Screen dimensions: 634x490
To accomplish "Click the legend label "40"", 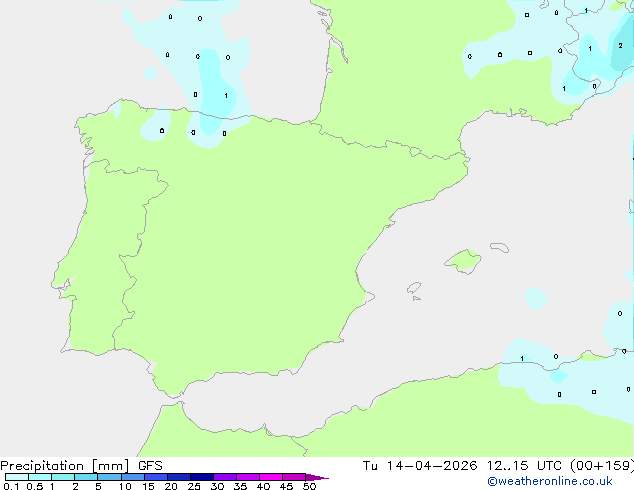I will [x=263, y=486].
